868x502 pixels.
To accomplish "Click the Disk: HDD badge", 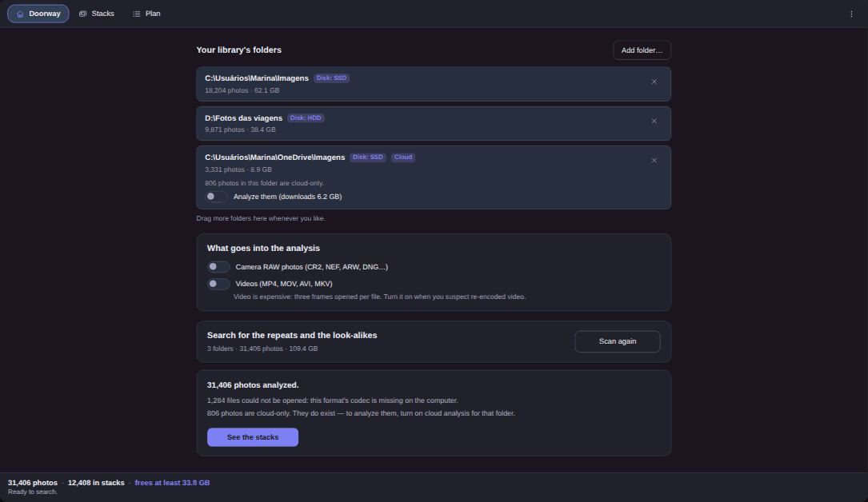I will 306,118.
